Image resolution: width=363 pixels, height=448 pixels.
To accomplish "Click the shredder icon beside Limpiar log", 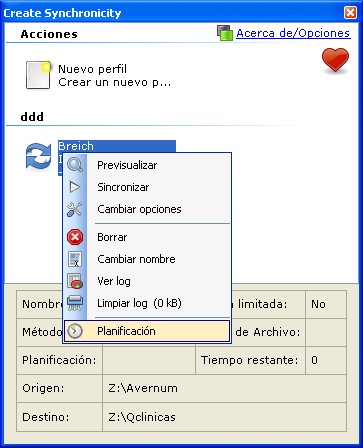I will pyautogui.click(x=74, y=303).
